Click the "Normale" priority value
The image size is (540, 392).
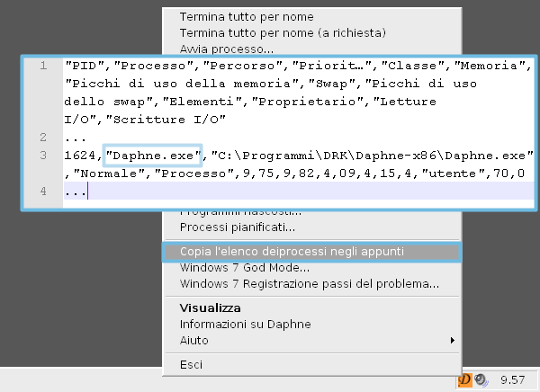click(x=109, y=174)
